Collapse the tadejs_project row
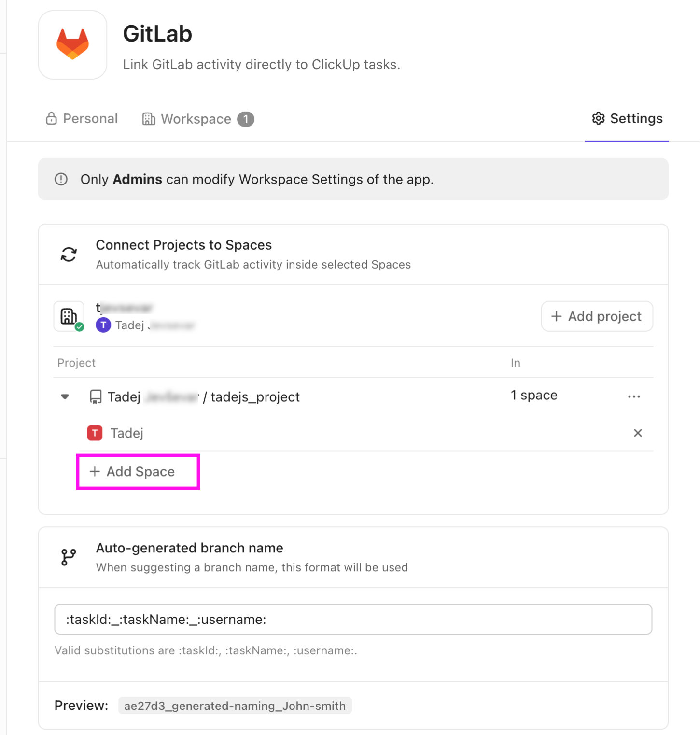The image size is (700, 735). pos(65,396)
